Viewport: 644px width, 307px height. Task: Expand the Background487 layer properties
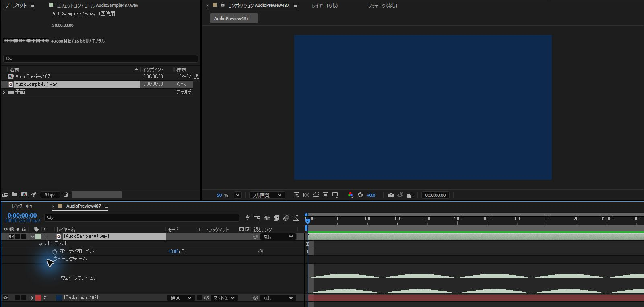tap(32, 298)
